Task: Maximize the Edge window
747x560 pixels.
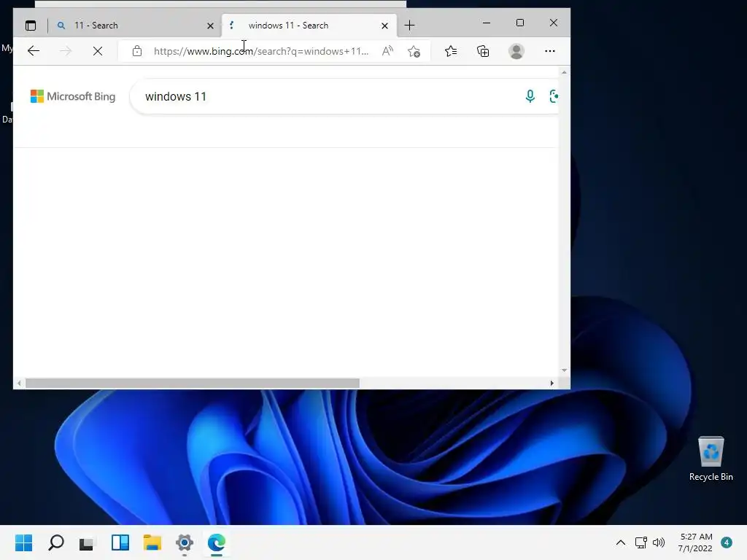Action: tap(519, 23)
